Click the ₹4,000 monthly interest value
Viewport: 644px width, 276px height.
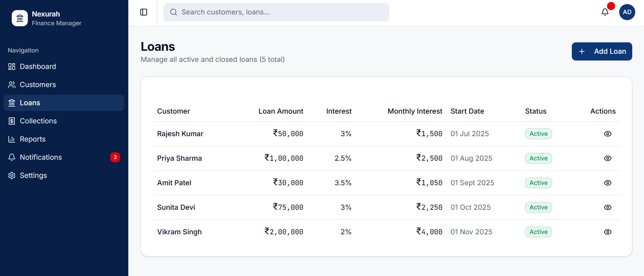pyautogui.click(x=429, y=232)
